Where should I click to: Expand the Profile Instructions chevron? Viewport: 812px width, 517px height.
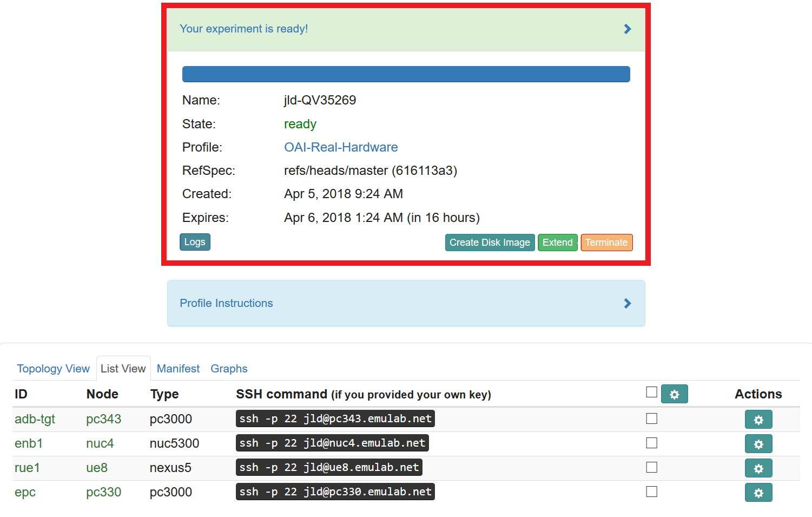628,303
